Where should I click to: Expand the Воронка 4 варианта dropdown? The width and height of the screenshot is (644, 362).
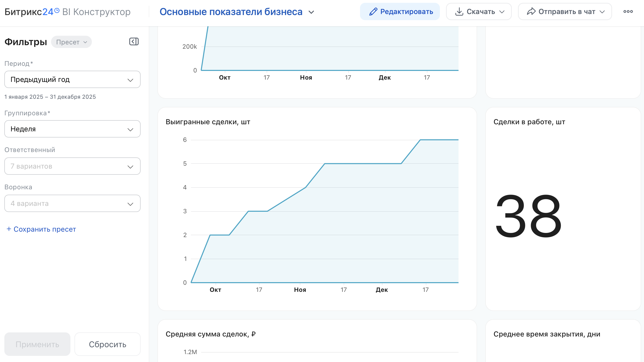click(72, 203)
